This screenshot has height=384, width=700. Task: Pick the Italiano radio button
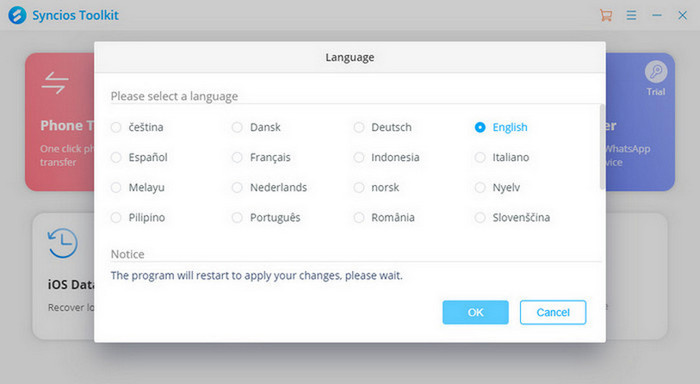pyautogui.click(x=480, y=157)
